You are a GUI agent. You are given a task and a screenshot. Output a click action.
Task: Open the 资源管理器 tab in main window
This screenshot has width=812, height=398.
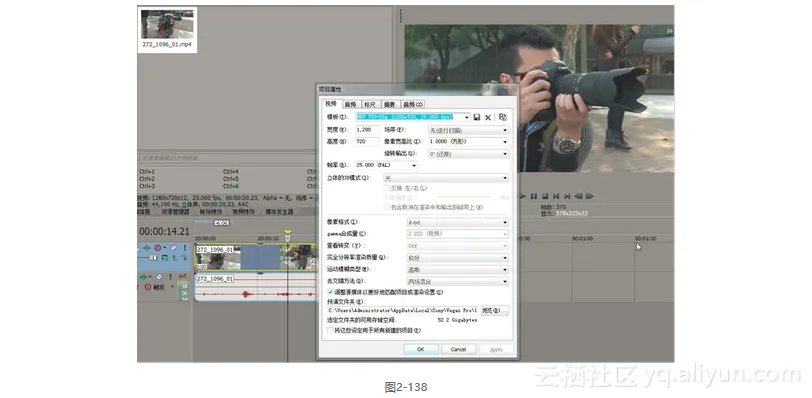pos(176,212)
